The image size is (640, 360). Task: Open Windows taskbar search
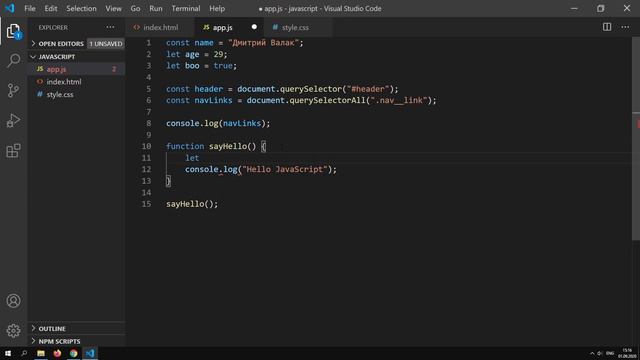tap(24, 353)
